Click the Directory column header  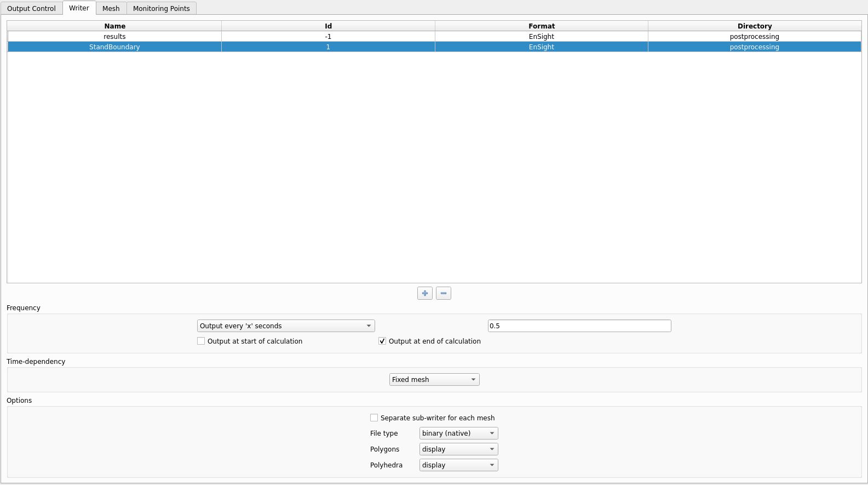754,26
